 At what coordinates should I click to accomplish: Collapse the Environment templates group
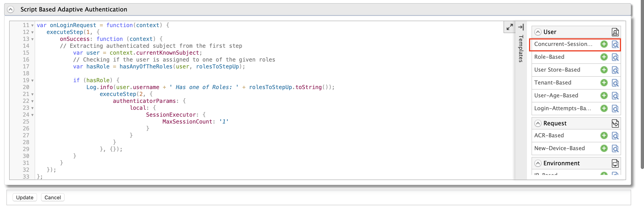538,163
